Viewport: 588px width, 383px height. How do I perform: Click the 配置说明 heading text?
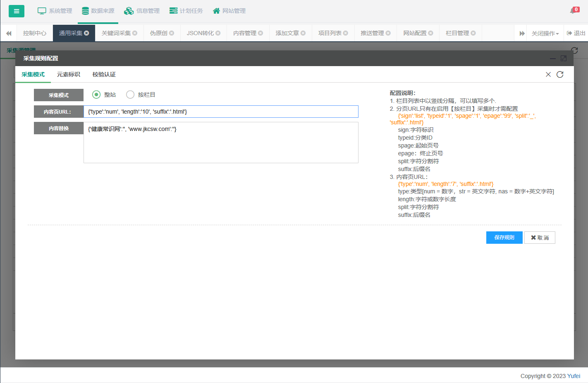coord(402,93)
